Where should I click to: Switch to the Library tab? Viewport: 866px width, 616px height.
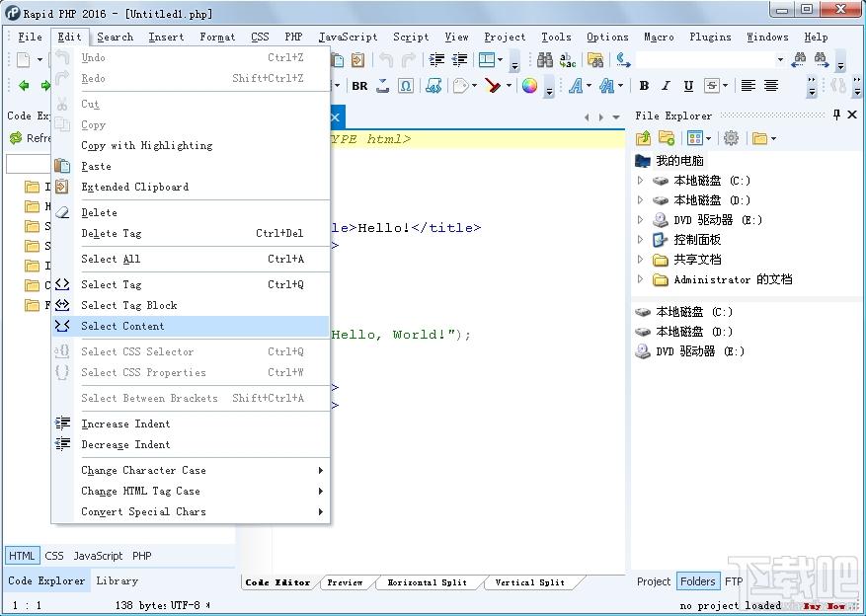(x=118, y=580)
